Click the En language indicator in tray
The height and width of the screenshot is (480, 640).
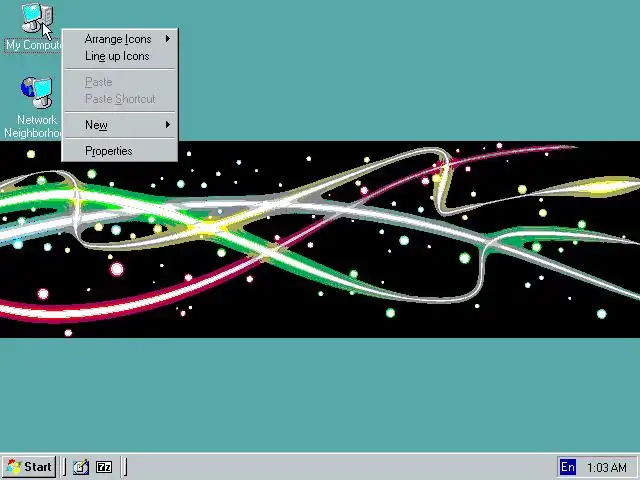pos(567,467)
